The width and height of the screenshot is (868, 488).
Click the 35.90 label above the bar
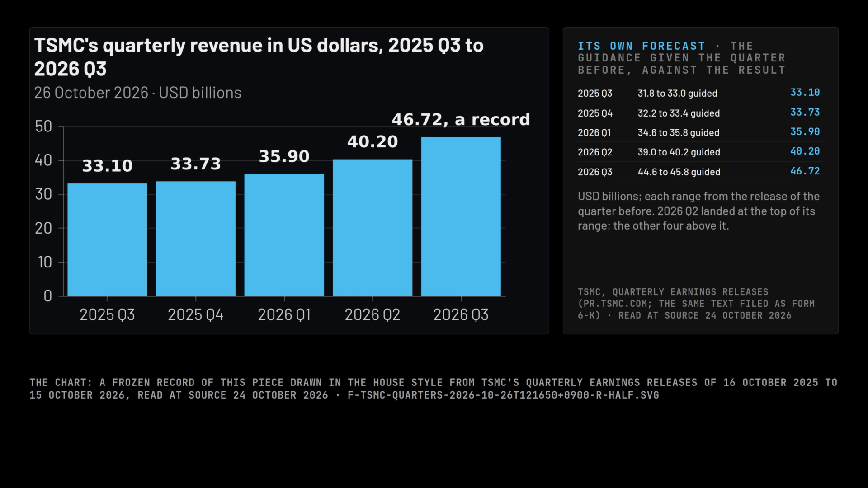coord(284,156)
